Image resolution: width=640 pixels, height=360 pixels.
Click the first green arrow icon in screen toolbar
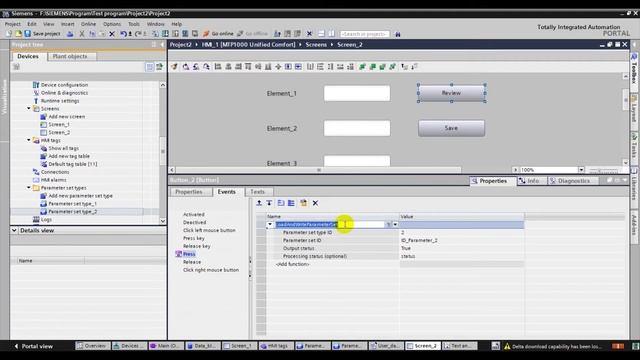(x=362, y=67)
